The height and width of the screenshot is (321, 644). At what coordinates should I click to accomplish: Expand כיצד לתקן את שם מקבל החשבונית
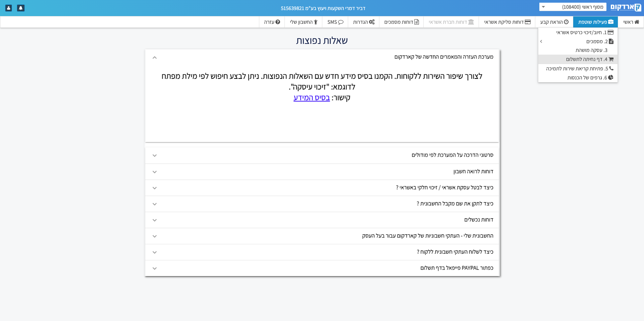point(322,204)
